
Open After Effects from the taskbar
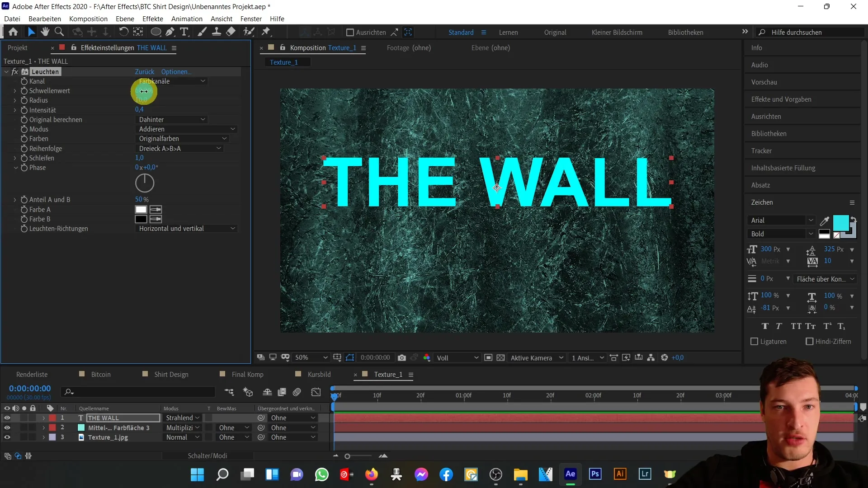570,474
